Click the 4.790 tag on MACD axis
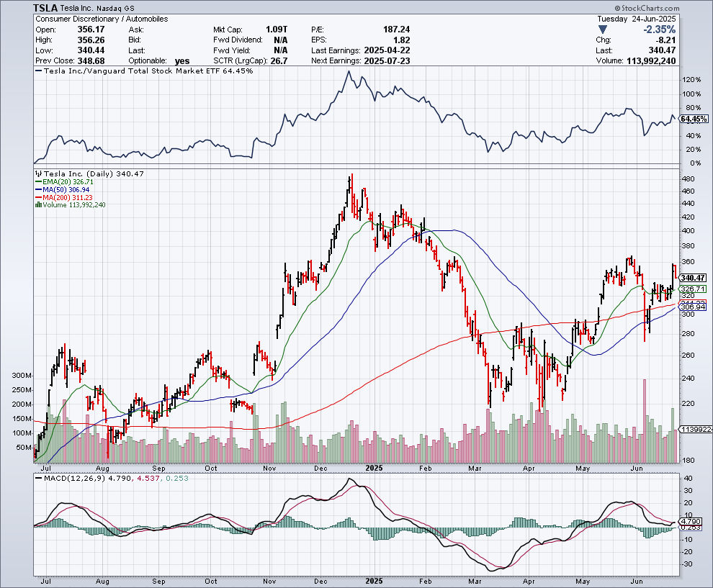This screenshot has width=713, height=588. coord(691,522)
